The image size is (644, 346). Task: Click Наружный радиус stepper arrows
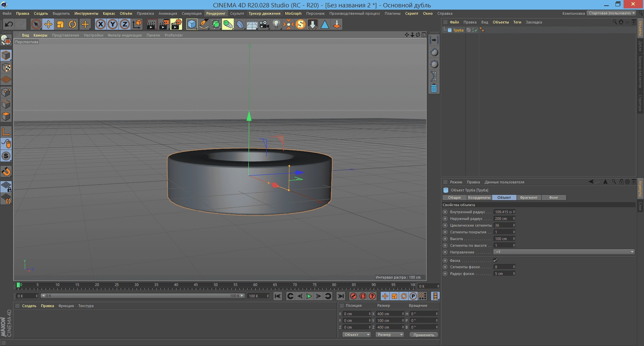(514, 219)
